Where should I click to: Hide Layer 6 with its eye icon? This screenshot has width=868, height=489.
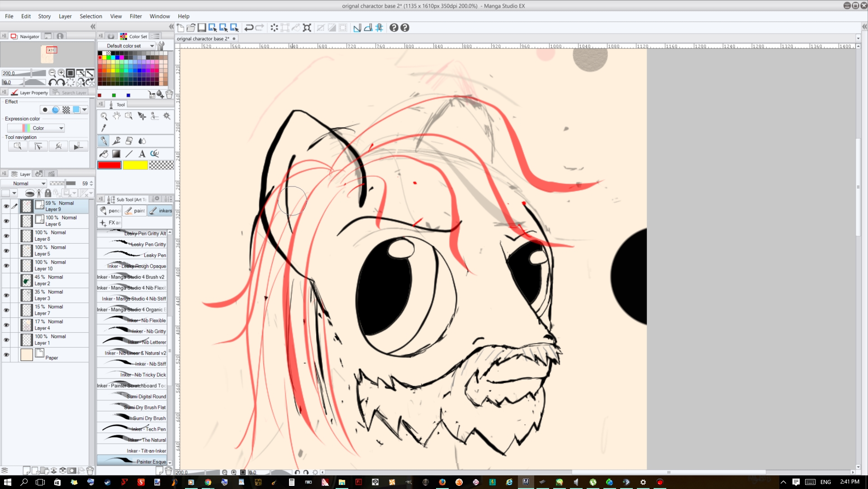6,221
